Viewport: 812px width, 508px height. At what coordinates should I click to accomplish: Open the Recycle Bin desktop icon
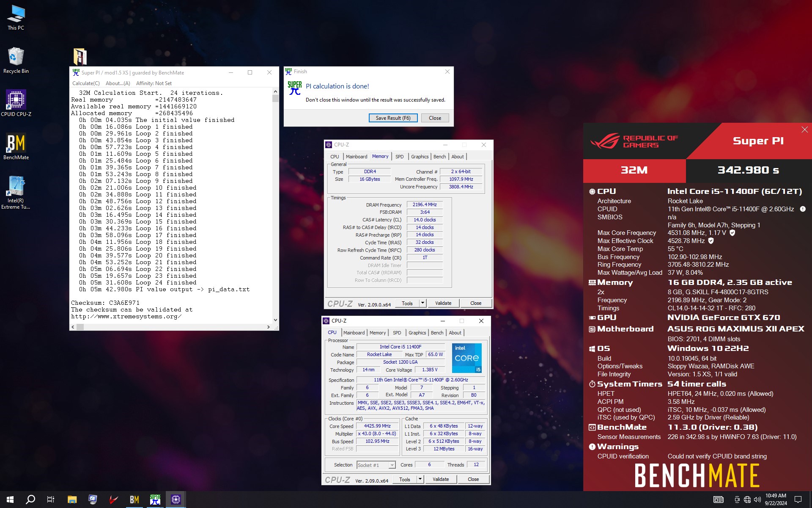click(16, 61)
